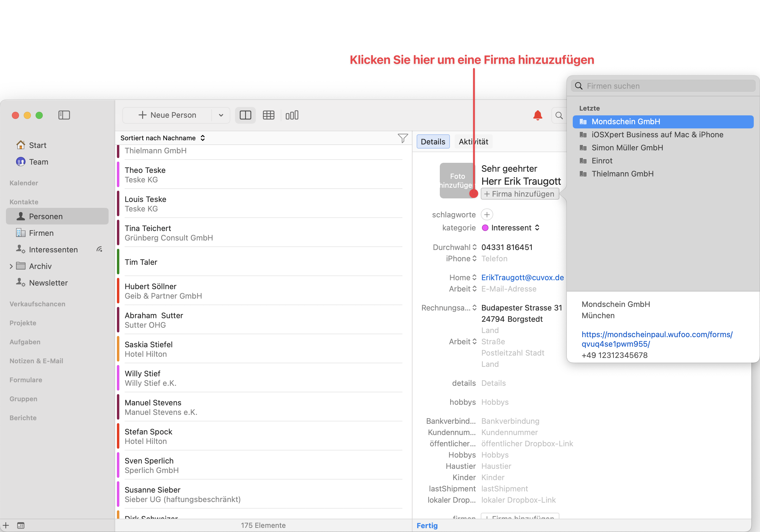Toggle the sidebar visibility icon
The width and height of the screenshot is (760, 532).
point(64,115)
